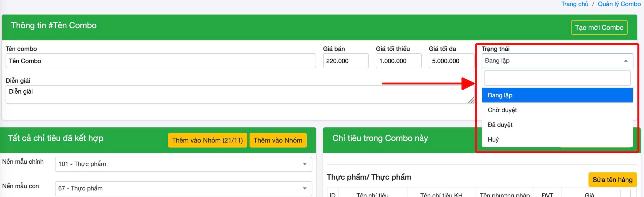Click the plain Thêm vào Nhóm button
644x197 pixels.
pos(278,140)
